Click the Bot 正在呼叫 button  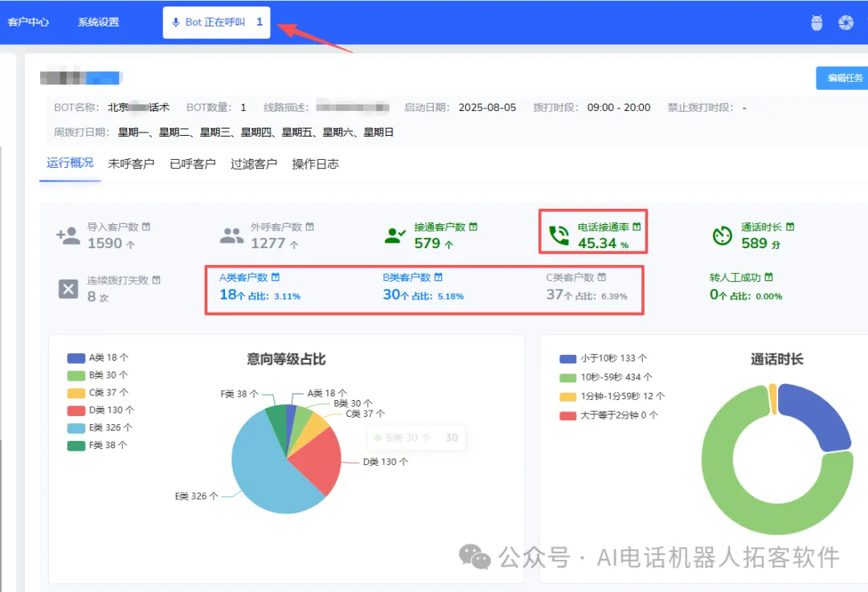point(215,22)
